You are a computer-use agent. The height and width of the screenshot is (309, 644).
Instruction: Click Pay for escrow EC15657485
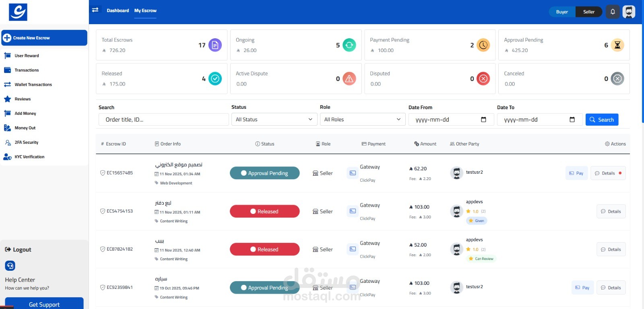(x=576, y=173)
